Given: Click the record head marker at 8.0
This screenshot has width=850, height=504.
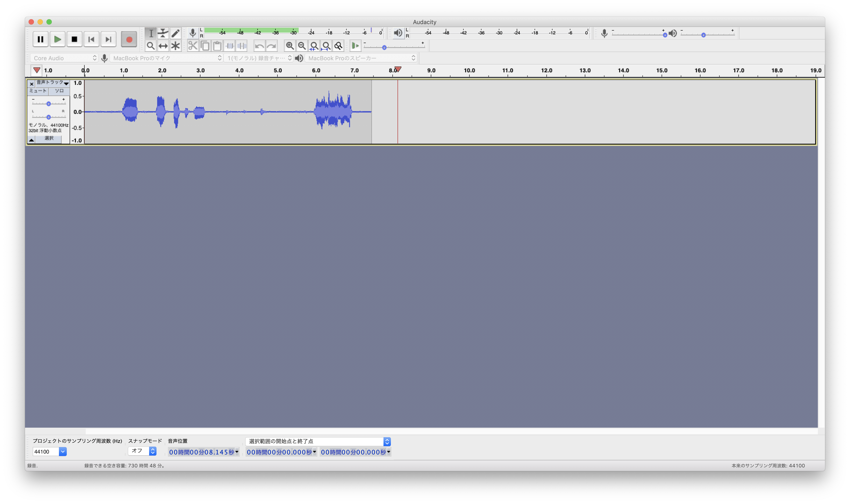Looking at the screenshot, I should [x=398, y=69].
